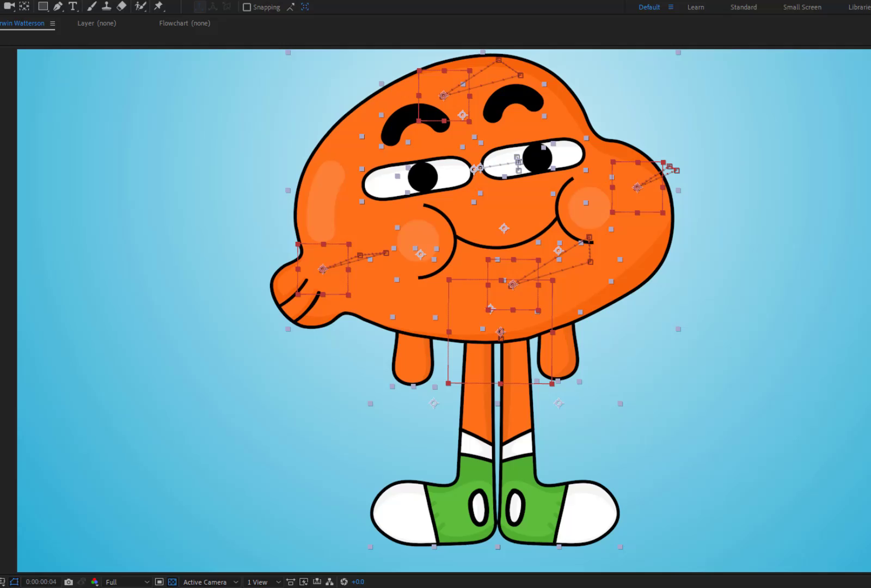Switch to the Small Screen workspace

click(802, 7)
